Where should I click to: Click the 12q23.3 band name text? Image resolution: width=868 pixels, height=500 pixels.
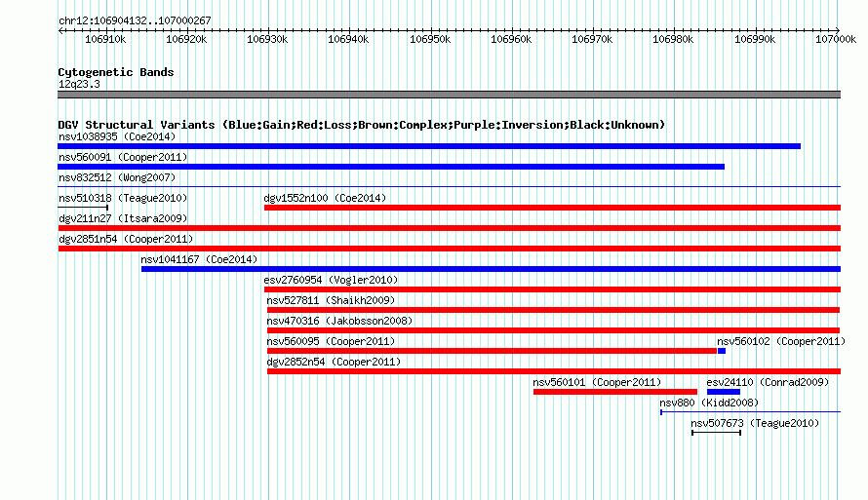pos(79,84)
